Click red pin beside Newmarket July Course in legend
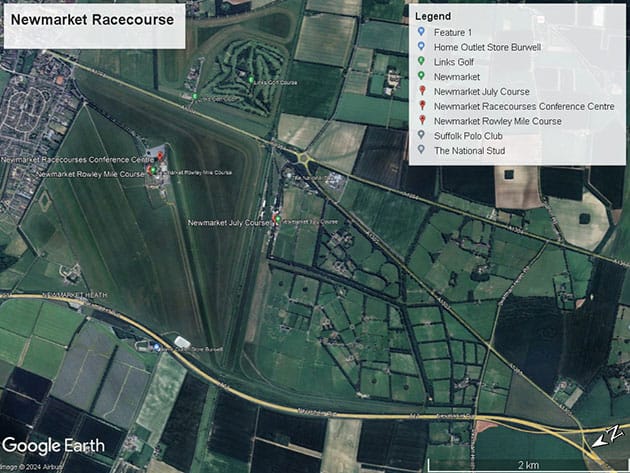The height and width of the screenshot is (473, 630). (x=422, y=90)
